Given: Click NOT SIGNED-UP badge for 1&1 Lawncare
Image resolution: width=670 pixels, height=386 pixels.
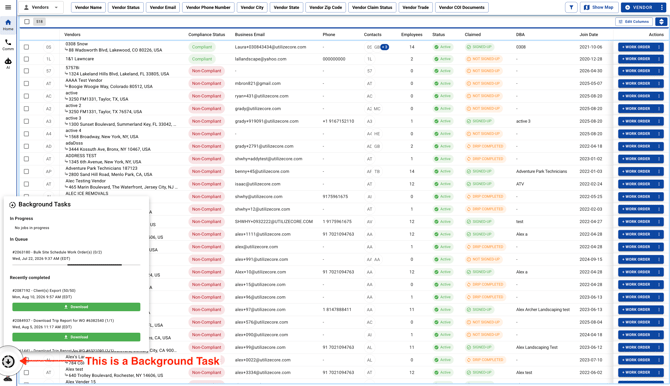Looking at the screenshot, I should coord(483,59).
